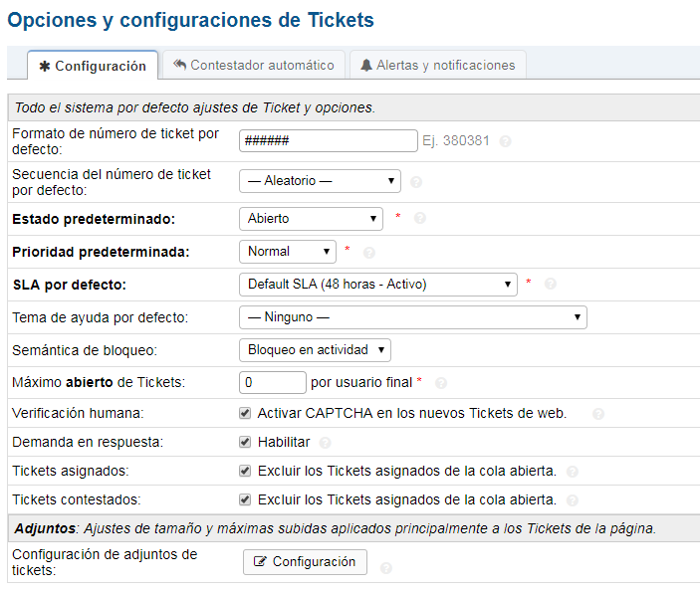The height and width of the screenshot is (594, 700).
Task: Toggle Tickets asignados exclusion checkbox
Action: point(245,471)
